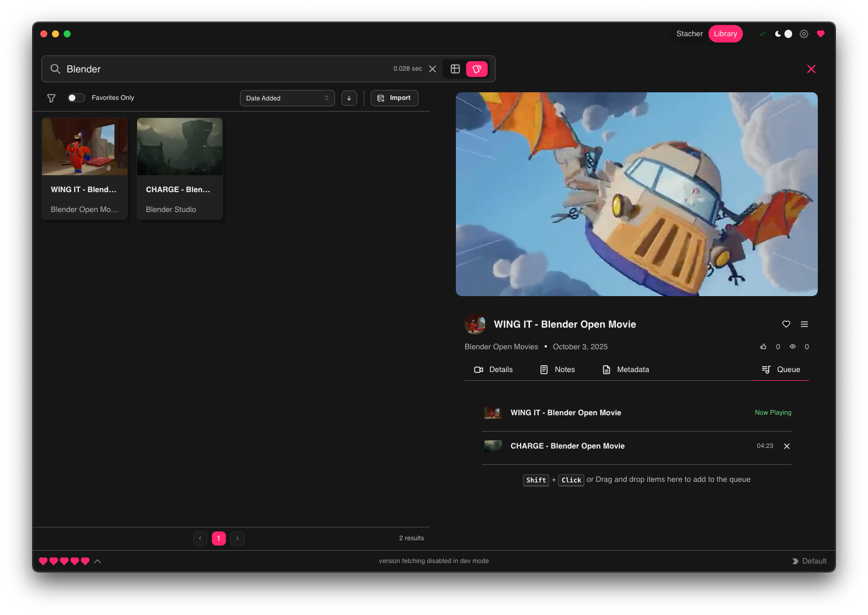Image resolution: width=868 pixels, height=615 pixels.
Task: Click the search magnifier icon
Action: click(x=55, y=69)
